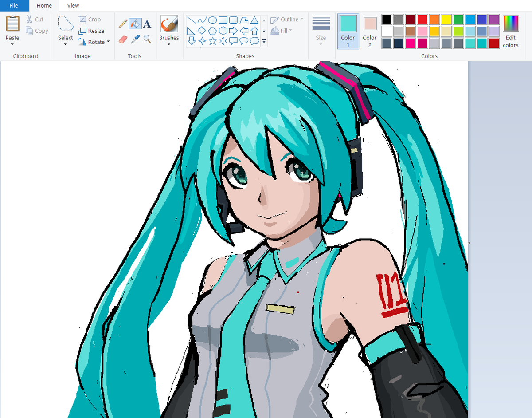This screenshot has height=418, width=532.
Task: Choose the Oval callout shape
Action: pos(244,41)
